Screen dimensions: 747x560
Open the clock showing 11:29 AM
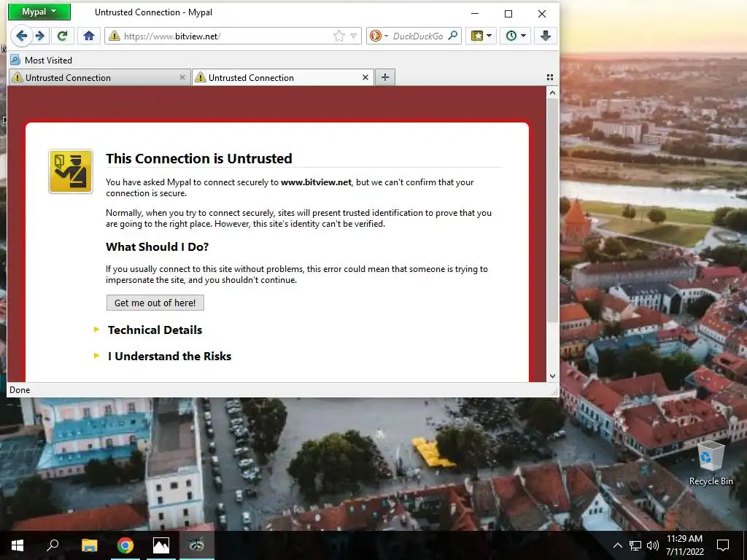(x=684, y=545)
